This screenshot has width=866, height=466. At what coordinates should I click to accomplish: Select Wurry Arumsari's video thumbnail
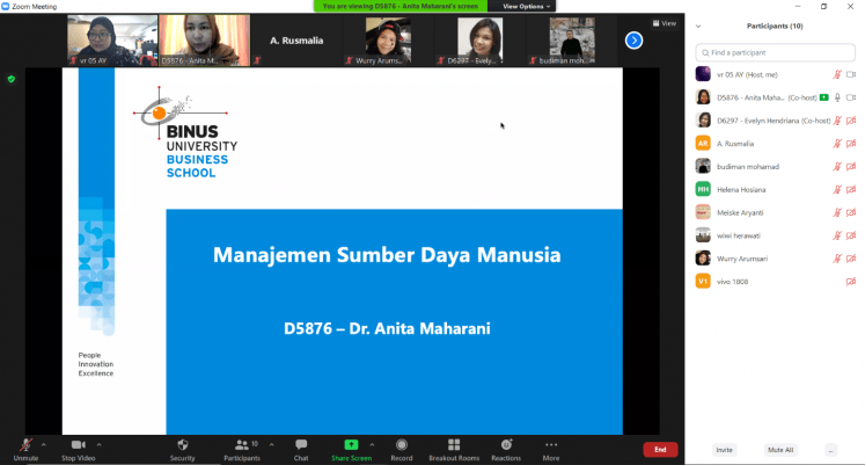[x=388, y=40]
